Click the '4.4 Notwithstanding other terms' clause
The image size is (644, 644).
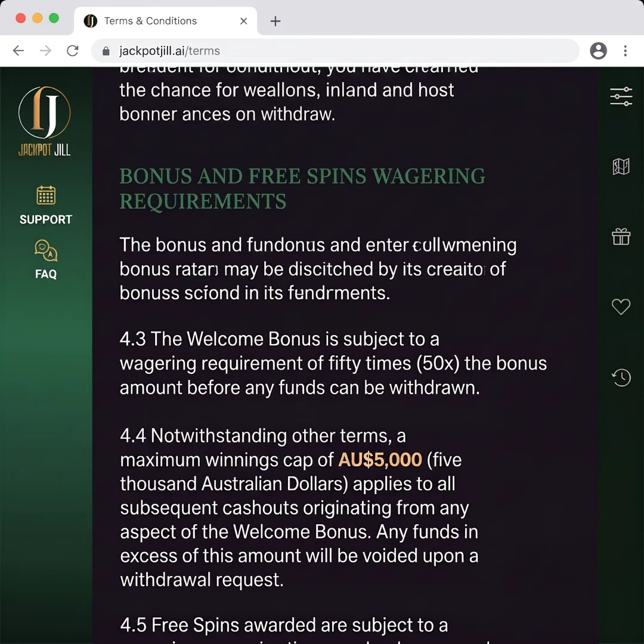299,507
